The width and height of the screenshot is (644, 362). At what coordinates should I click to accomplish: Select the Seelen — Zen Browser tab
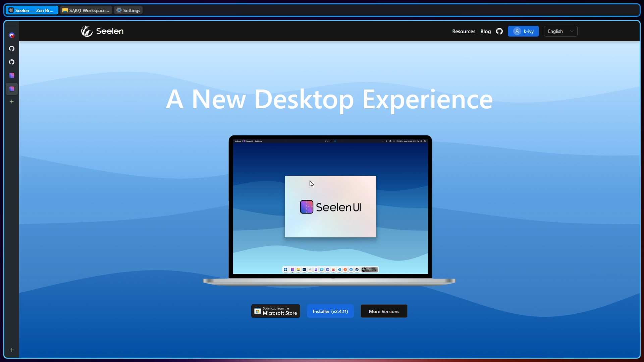pyautogui.click(x=31, y=10)
